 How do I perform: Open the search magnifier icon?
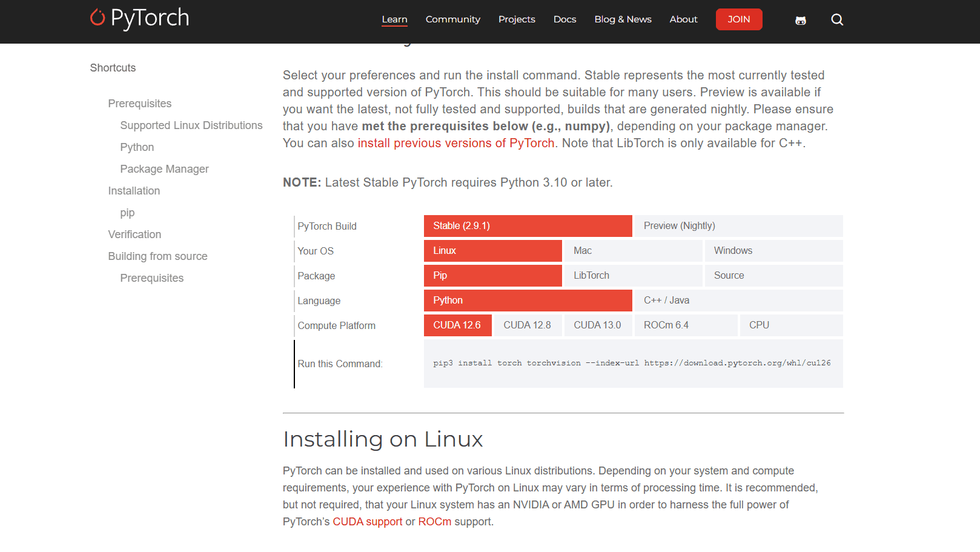(x=837, y=19)
